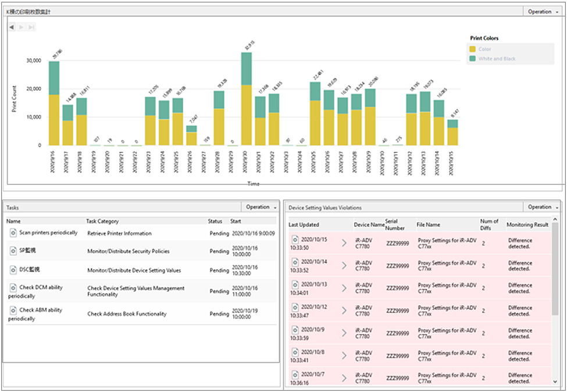567x392 pixels.
Task: Select the Check DCM ability task icon
Action: click(13, 288)
